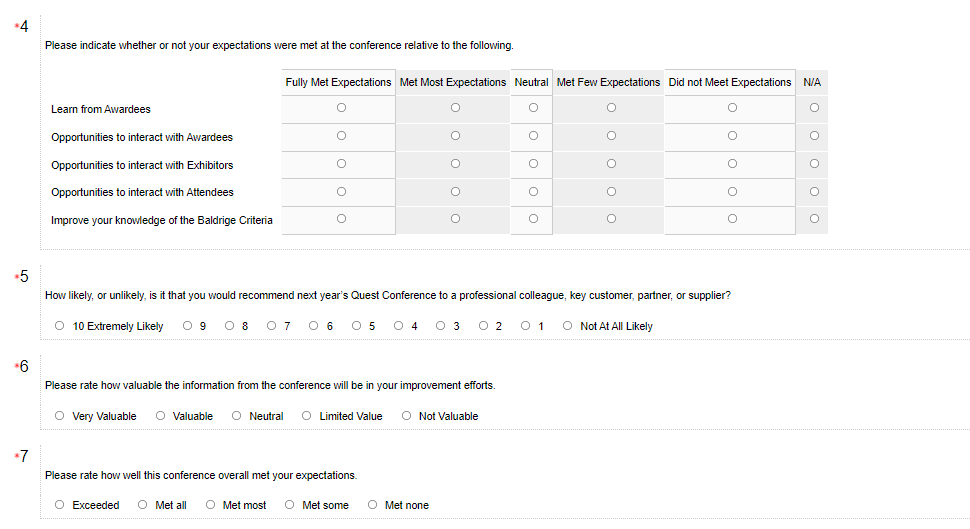Select Limited Value radio option

(307, 415)
